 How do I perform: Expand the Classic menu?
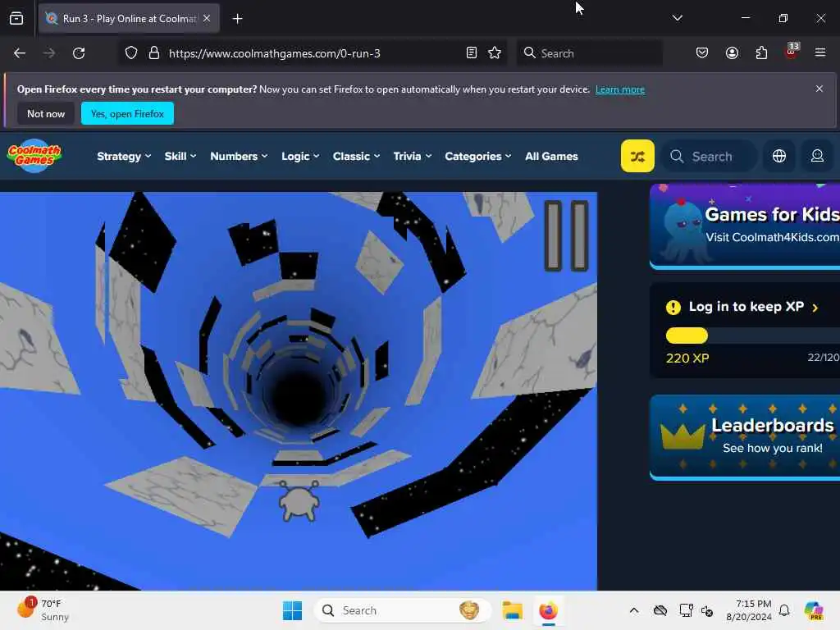click(356, 157)
